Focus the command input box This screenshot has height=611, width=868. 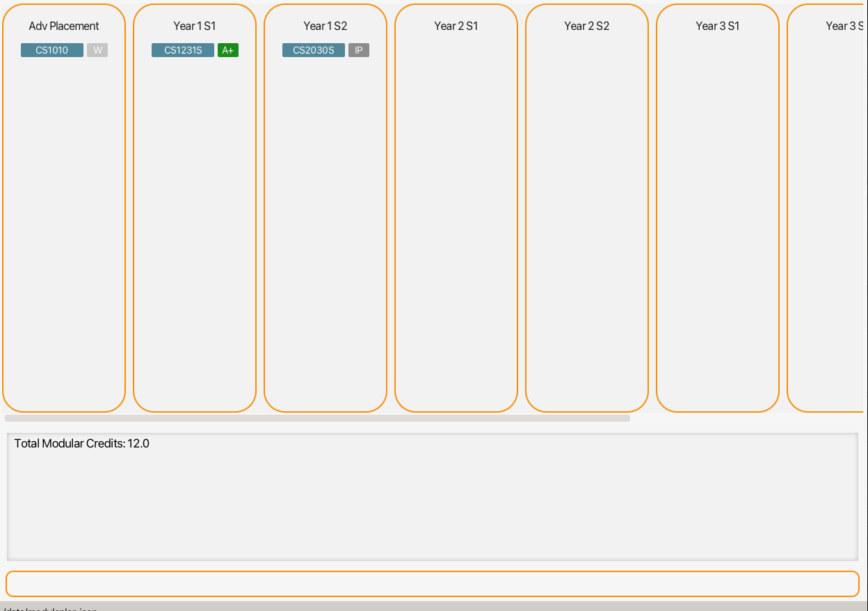tap(433, 584)
